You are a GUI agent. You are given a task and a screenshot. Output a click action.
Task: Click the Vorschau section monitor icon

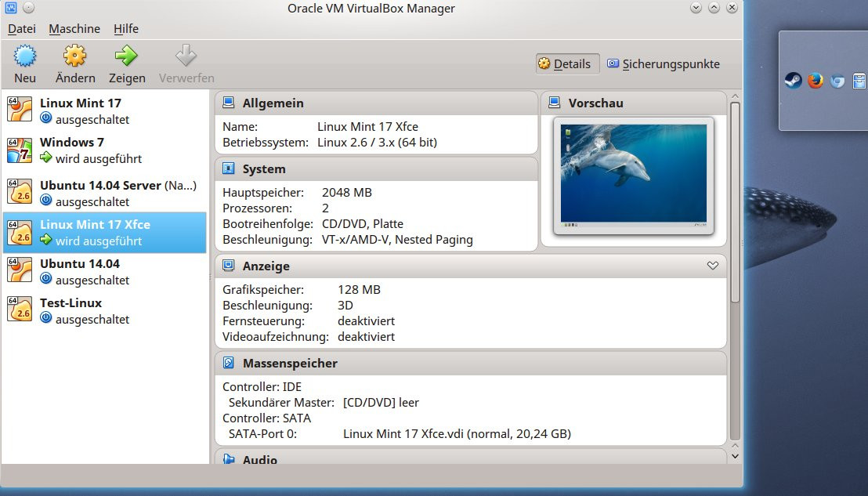[x=554, y=103]
